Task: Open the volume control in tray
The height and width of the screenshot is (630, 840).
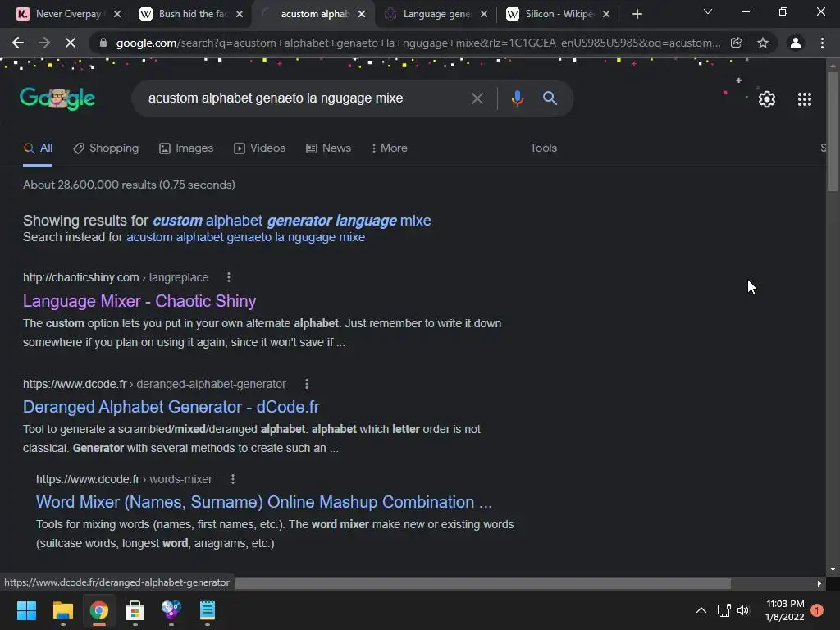Action: (743, 610)
